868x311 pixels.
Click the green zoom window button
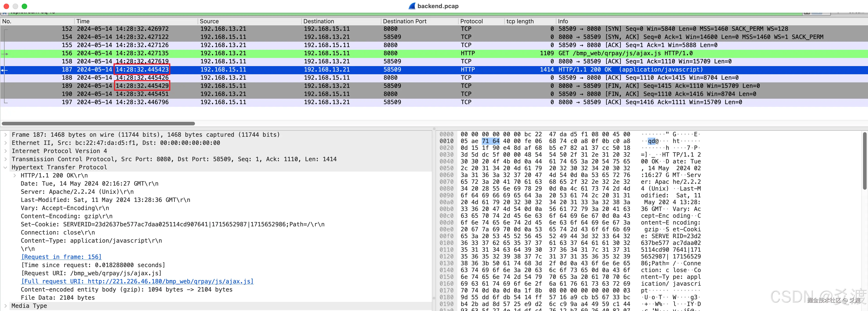click(x=24, y=6)
